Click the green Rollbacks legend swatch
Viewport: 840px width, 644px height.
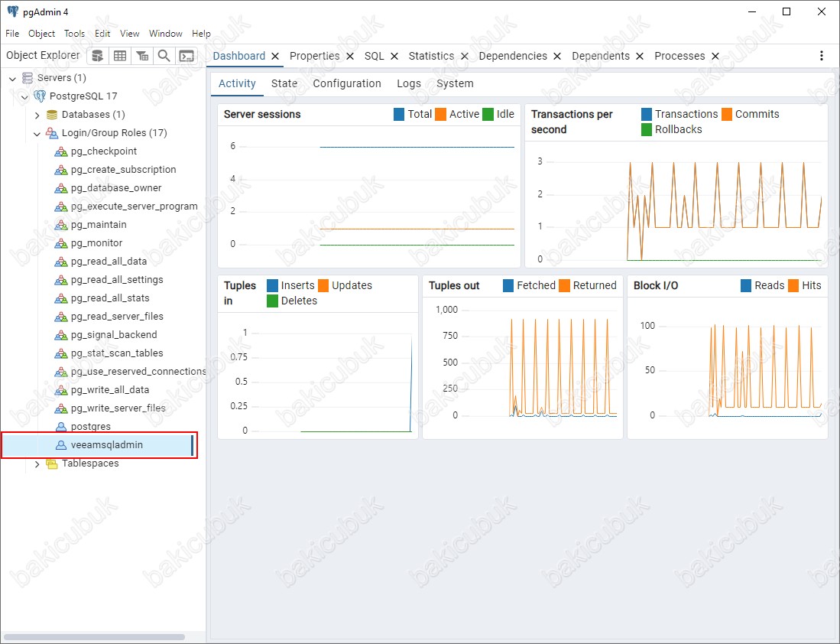pos(647,130)
